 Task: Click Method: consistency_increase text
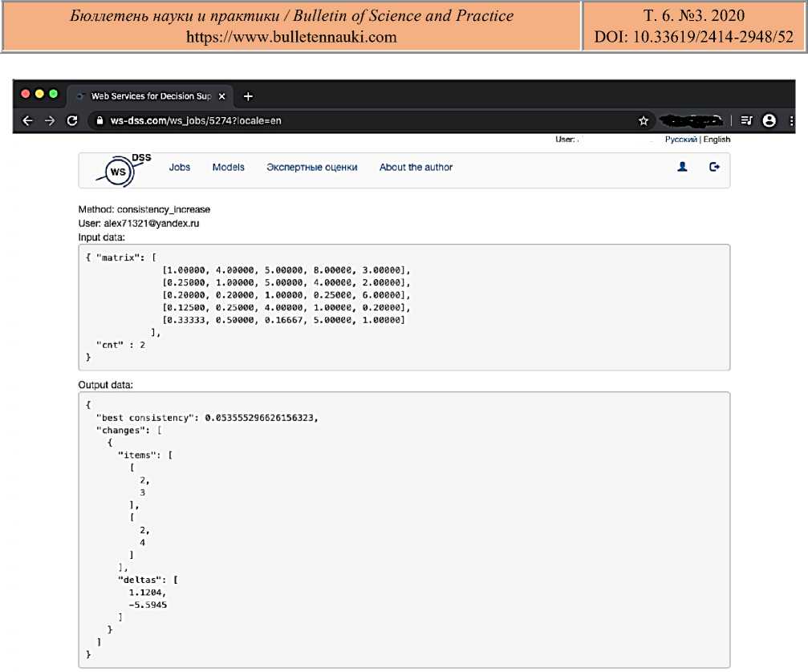144,209
